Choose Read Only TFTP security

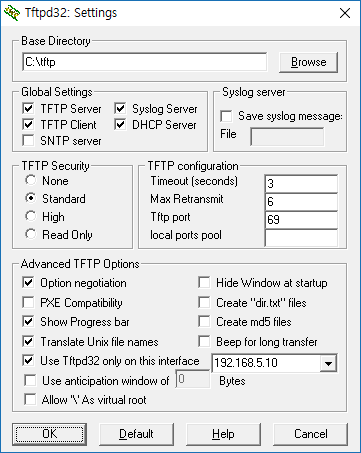31,234
